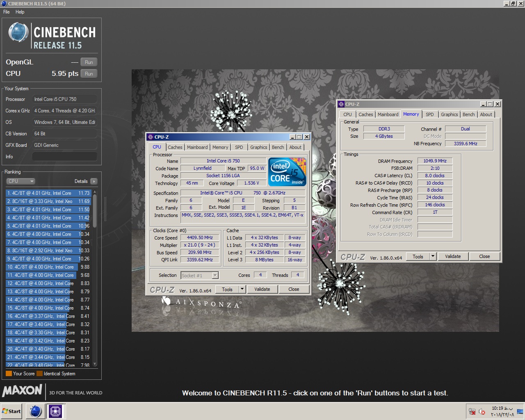Click the muted volume tray icon
The image size is (525, 420).
(482, 411)
